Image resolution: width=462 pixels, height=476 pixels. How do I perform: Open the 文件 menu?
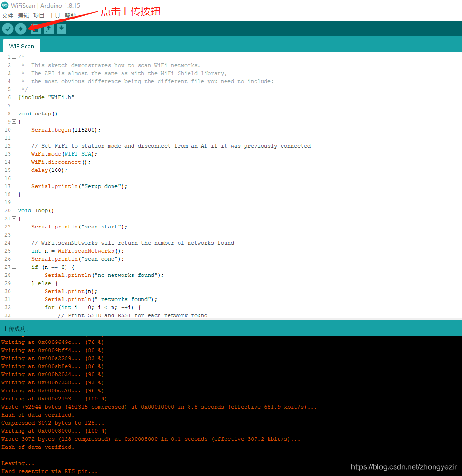[8, 16]
